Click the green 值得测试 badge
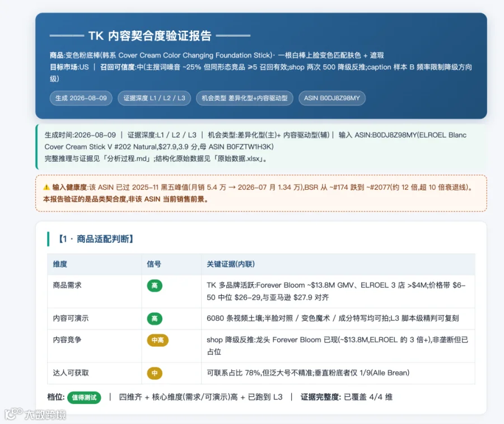 [84, 397]
